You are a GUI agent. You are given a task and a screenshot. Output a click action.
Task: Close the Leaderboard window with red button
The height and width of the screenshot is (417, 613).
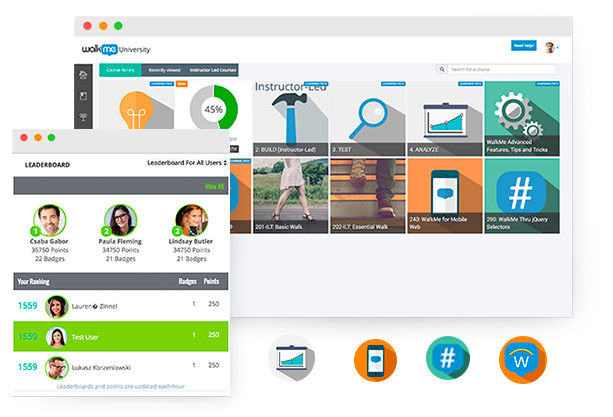point(24,138)
